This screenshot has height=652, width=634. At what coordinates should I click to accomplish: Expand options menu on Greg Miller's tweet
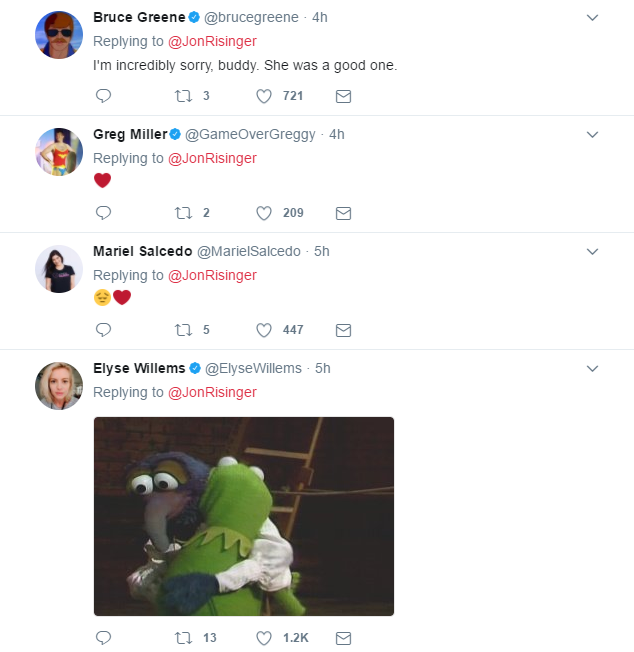pos(592,135)
